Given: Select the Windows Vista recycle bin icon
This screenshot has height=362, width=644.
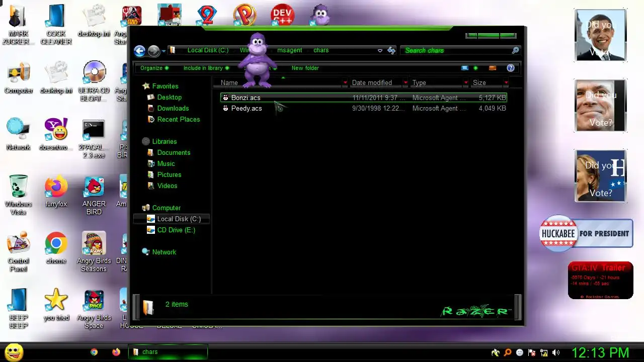Looking at the screenshot, I should click(x=19, y=195).
